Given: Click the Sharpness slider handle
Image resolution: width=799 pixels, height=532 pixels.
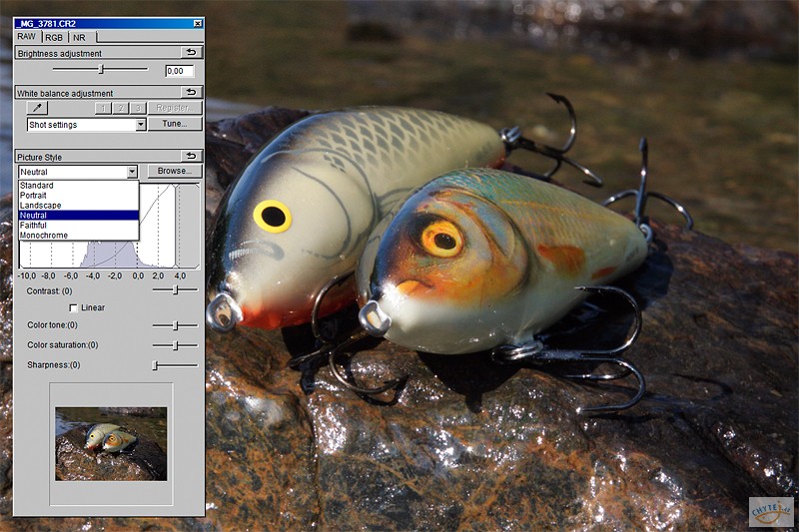Looking at the screenshot, I should point(156,365).
